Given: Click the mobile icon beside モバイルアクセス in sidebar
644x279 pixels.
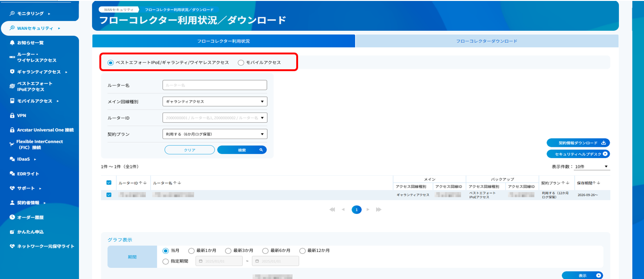Looking at the screenshot, I should [12, 100].
